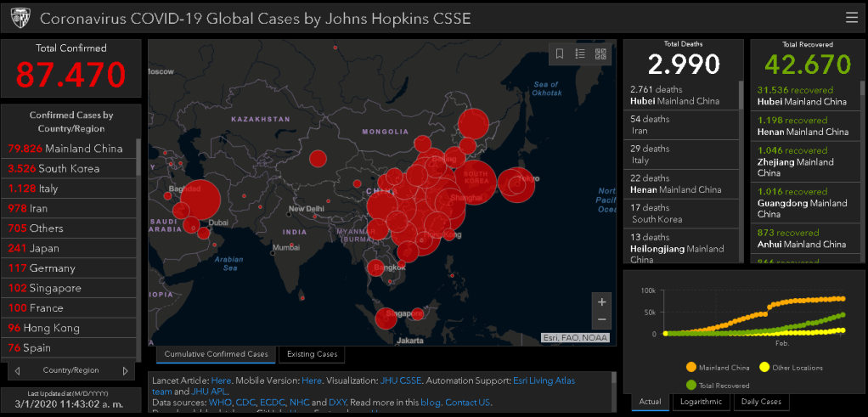Image resolution: width=868 pixels, height=417 pixels.
Task: Zoom in on the map
Action: [x=602, y=301]
